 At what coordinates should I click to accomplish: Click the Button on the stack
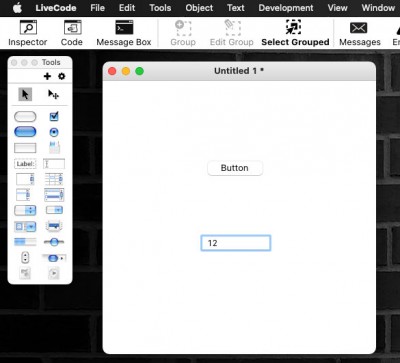pyautogui.click(x=235, y=168)
